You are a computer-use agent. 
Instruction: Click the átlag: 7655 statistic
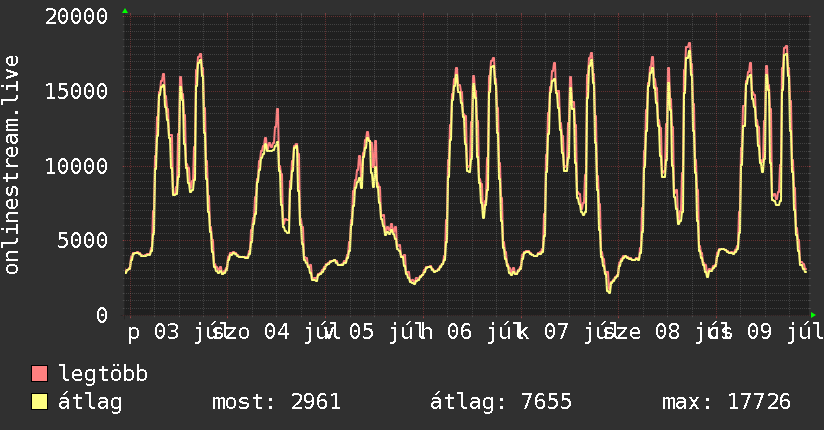pyautogui.click(x=501, y=402)
